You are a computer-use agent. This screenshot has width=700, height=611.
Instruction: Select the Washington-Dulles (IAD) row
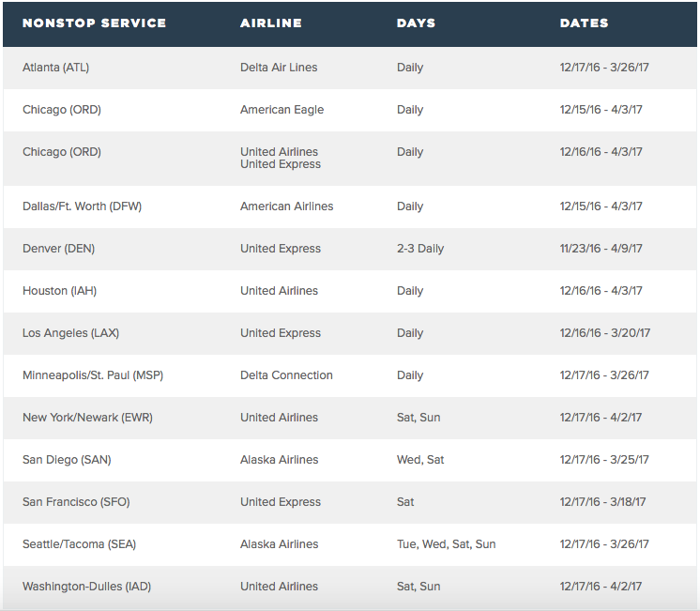(86, 587)
